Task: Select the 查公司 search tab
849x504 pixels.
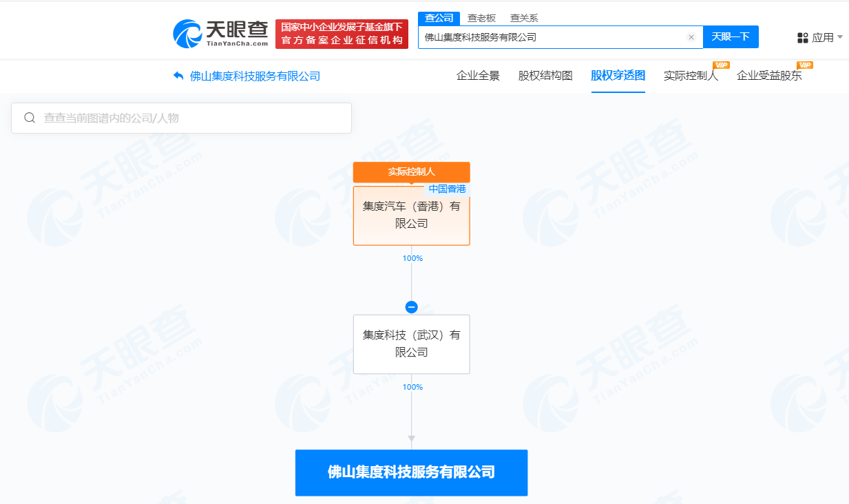Action: pyautogui.click(x=439, y=18)
